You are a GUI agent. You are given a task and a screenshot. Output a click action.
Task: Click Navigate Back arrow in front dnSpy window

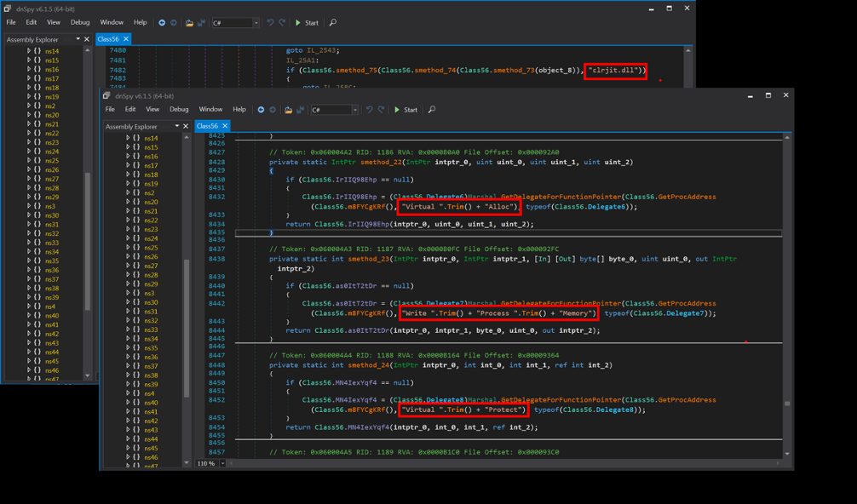[261, 110]
